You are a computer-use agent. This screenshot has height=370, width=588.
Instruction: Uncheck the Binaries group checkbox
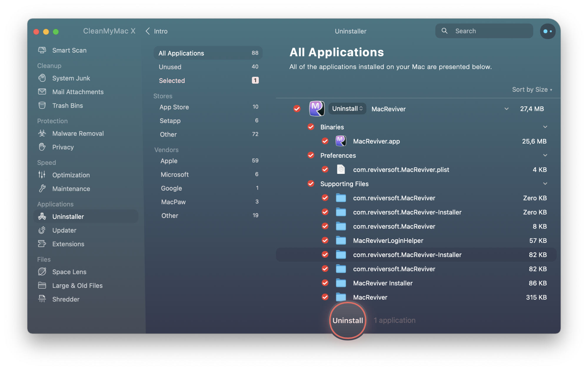tap(311, 127)
